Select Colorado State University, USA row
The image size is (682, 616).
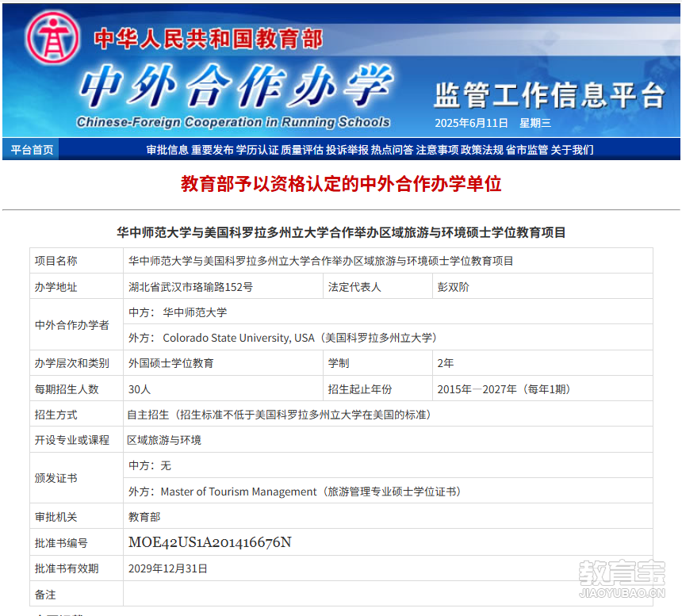coord(388,338)
